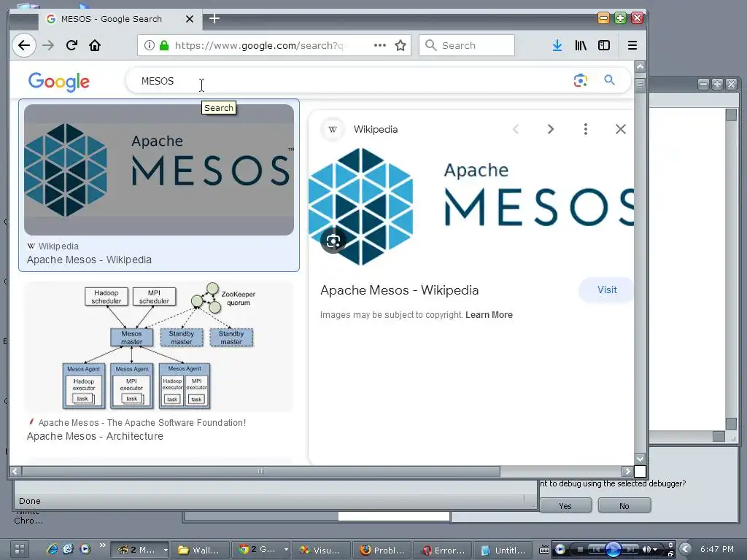Open the Apache Mesos - Architecture link
The height and width of the screenshot is (560, 747).
95,436
